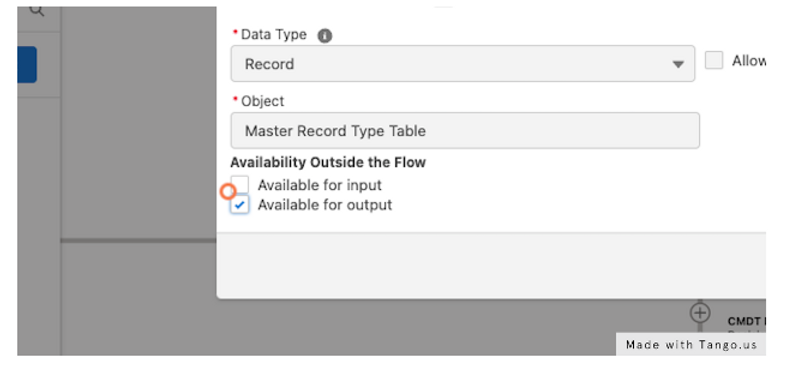The image size is (787, 372).
Task: Click the empty modal footer area
Action: pyautogui.click(x=491, y=266)
